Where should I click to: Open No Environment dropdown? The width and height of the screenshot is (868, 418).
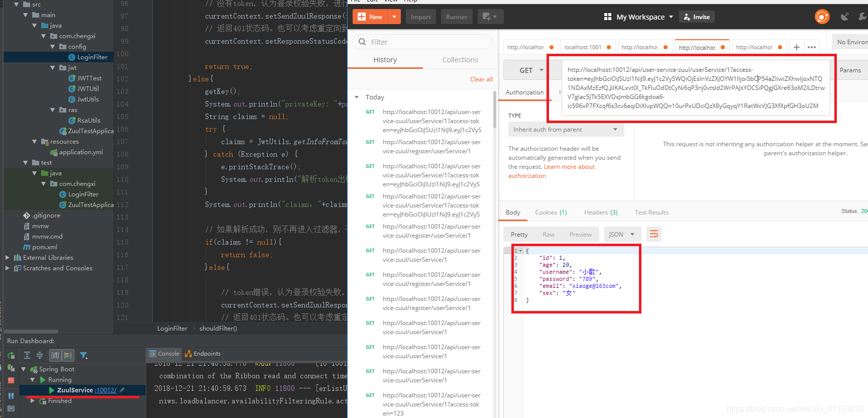click(x=850, y=42)
